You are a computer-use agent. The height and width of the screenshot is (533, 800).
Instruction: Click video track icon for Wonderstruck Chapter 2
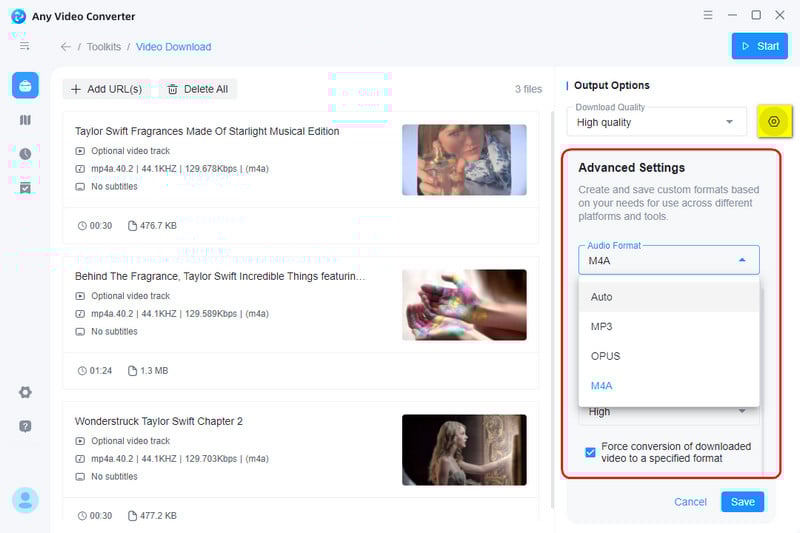click(x=80, y=441)
